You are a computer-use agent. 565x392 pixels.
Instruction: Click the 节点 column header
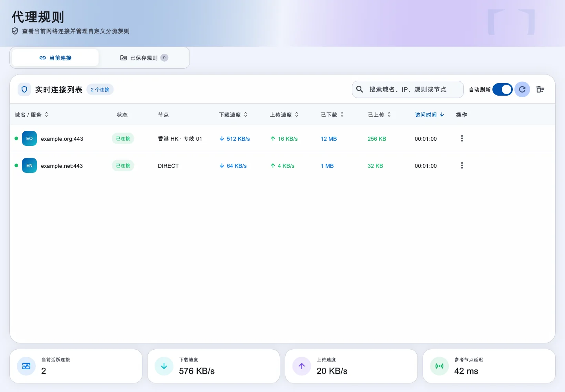click(163, 114)
